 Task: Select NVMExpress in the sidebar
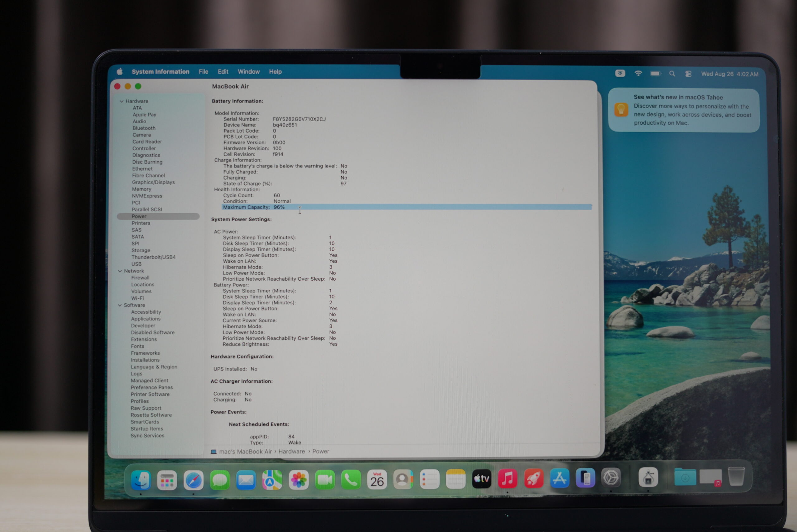147,196
